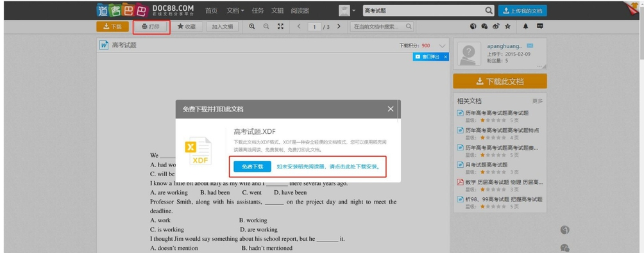The image size is (644, 253).
Task: Zoom out with the magnifier minus icon
Action: [266, 26]
